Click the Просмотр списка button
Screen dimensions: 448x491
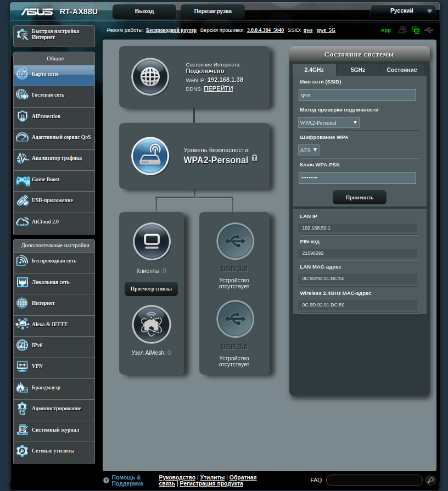(151, 289)
